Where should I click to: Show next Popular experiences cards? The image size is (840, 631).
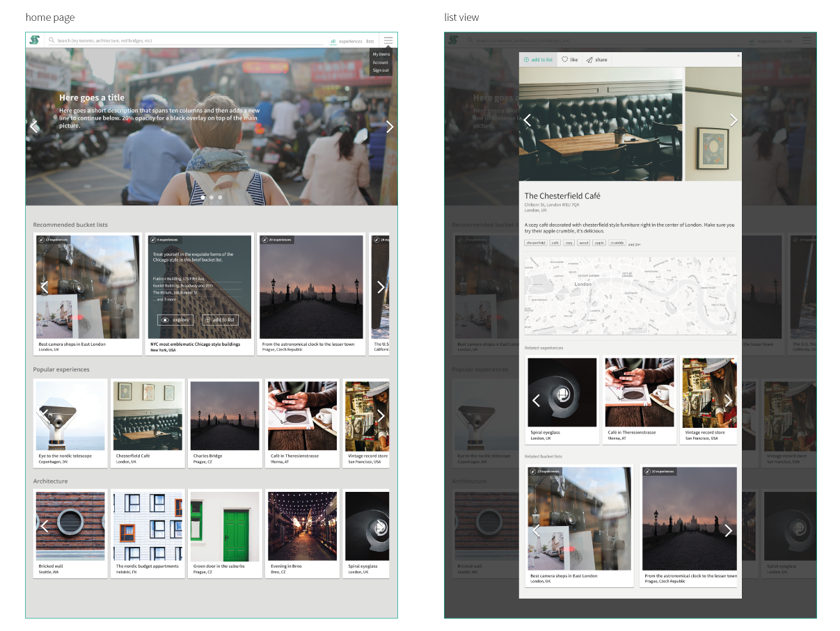[x=381, y=415]
